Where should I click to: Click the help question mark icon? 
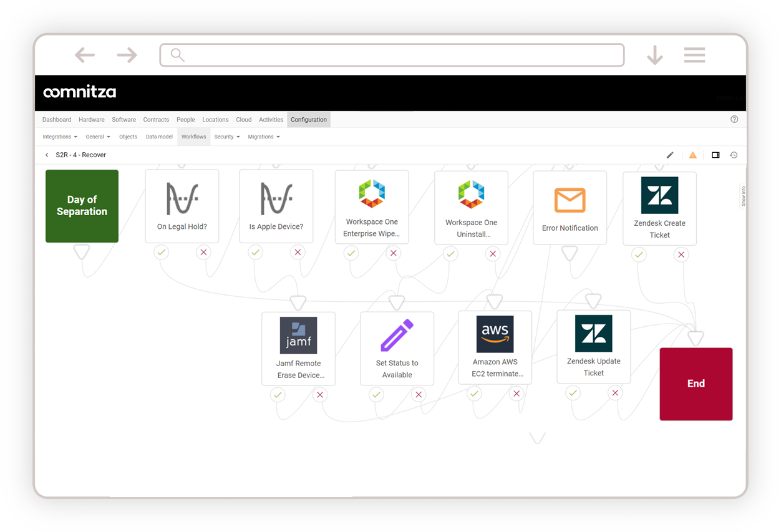[734, 119]
